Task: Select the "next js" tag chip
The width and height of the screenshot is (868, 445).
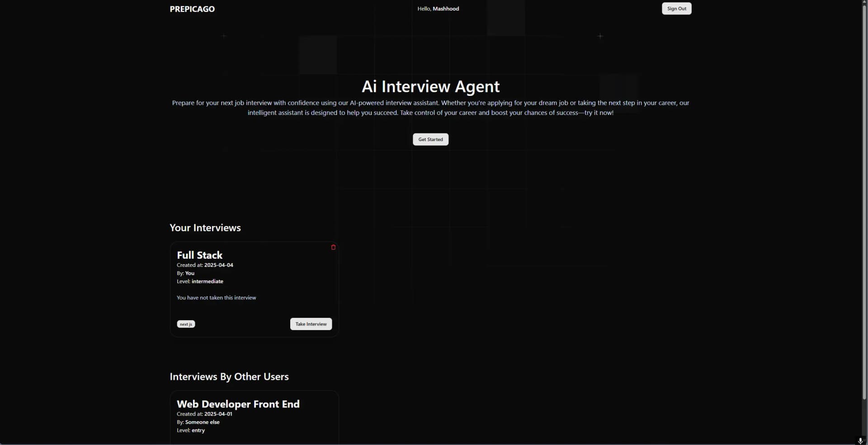Action: point(185,324)
